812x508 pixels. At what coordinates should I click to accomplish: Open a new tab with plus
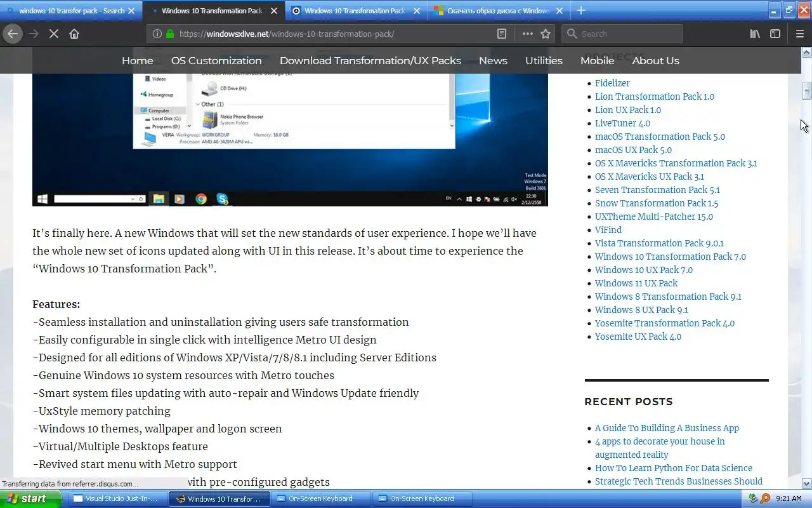point(581,10)
